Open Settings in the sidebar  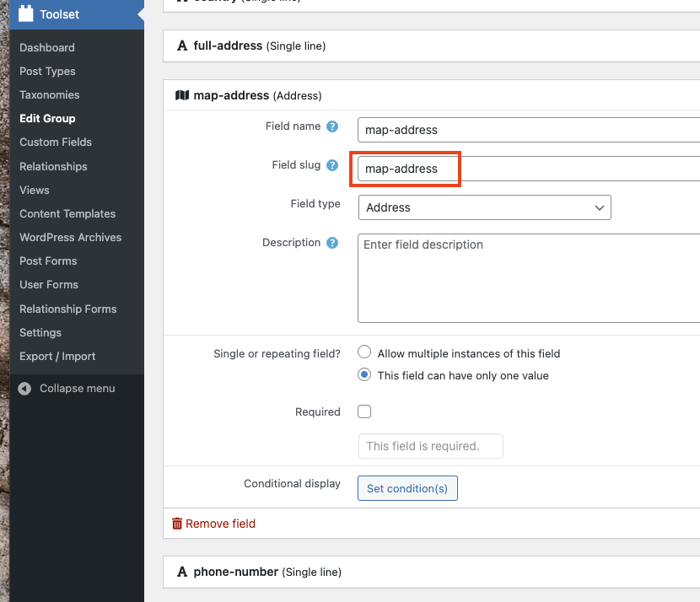(40, 332)
